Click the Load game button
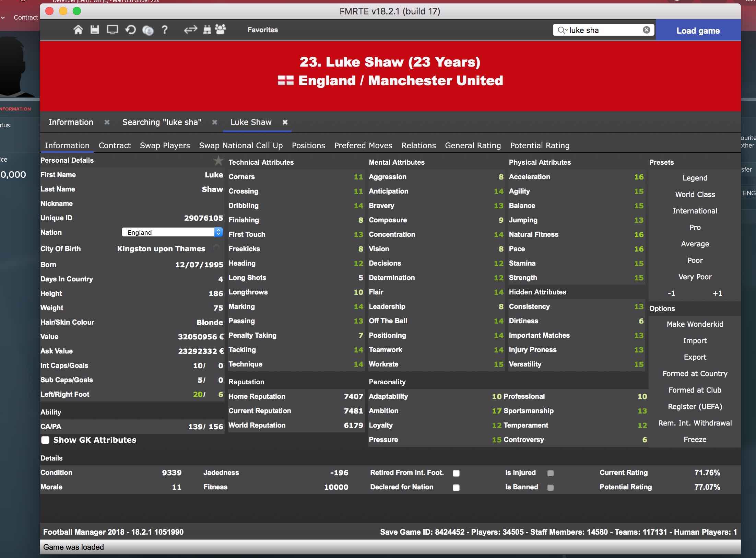756x558 pixels. pyautogui.click(x=698, y=31)
